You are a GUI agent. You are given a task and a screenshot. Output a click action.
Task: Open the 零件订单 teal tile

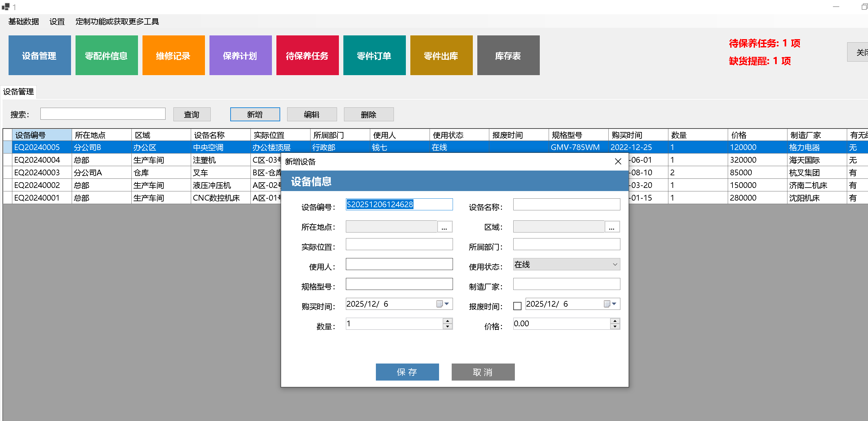[374, 56]
